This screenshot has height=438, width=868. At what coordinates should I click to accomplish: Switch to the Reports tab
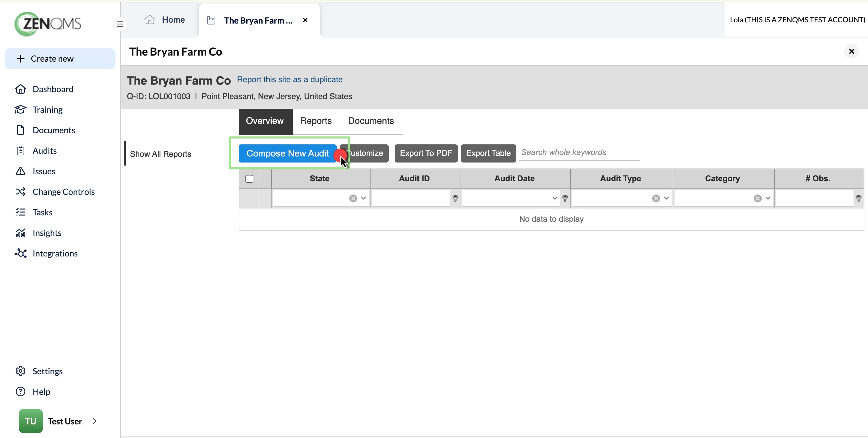[316, 121]
